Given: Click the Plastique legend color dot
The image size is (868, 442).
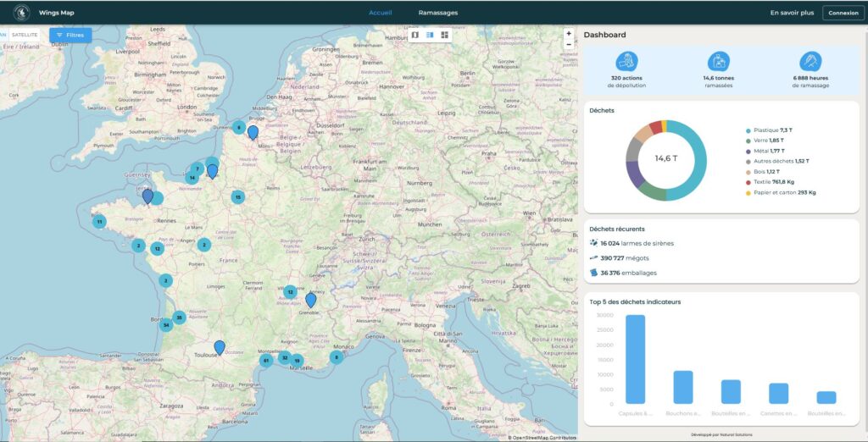Looking at the screenshot, I should pos(748,130).
